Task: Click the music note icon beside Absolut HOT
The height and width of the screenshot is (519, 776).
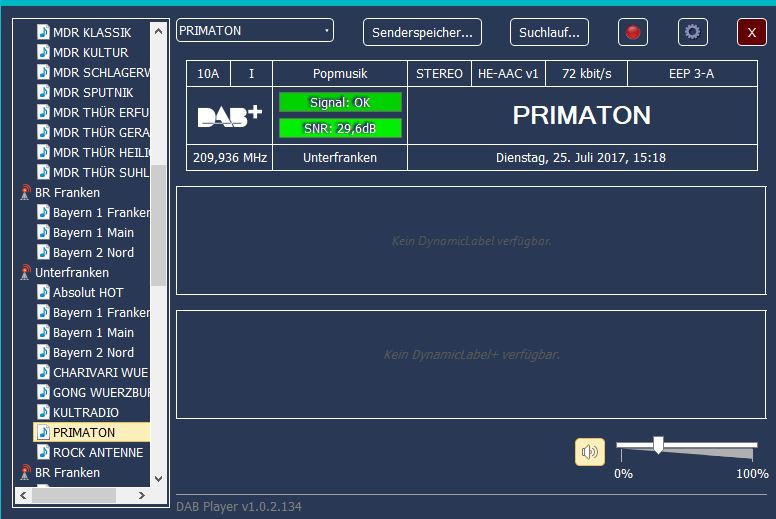Action: [x=43, y=292]
